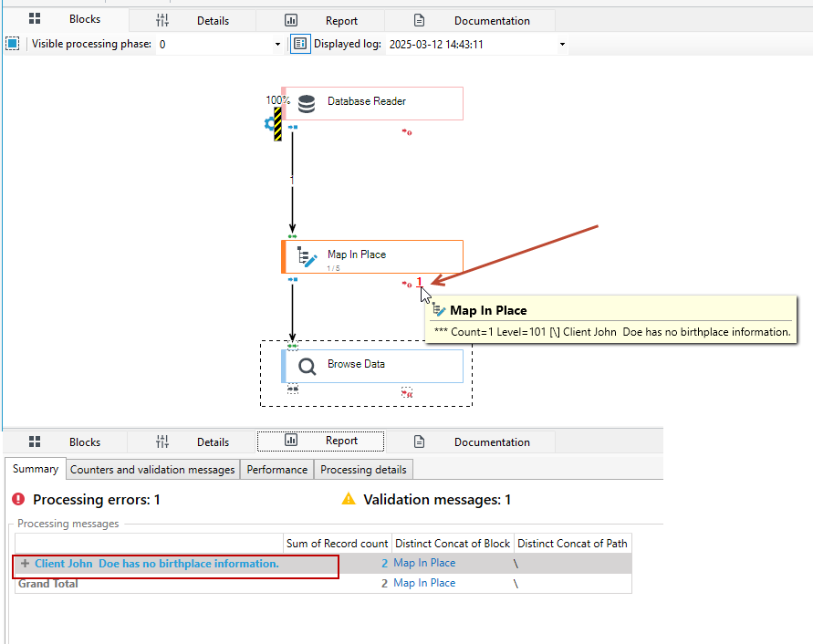Select the Database Reader block

pos(372,103)
